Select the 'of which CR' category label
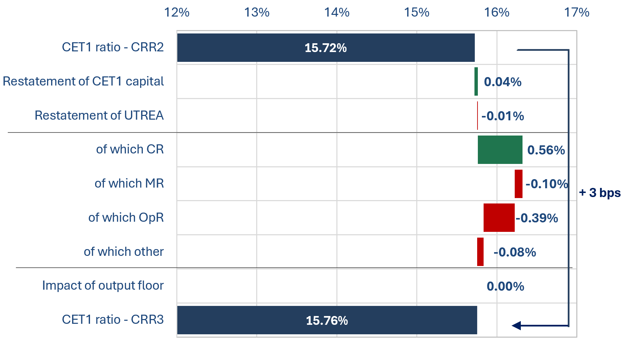 click(x=130, y=149)
